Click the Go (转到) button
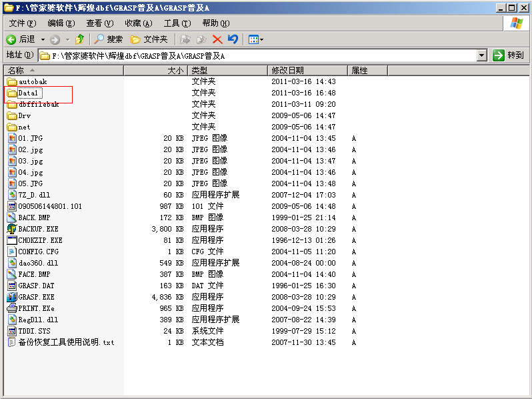 (x=508, y=55)
